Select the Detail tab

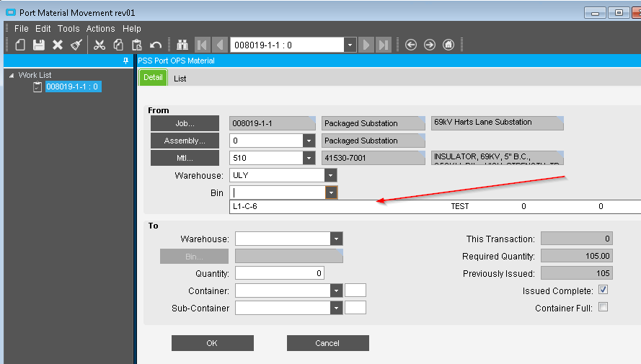[153, 78]
